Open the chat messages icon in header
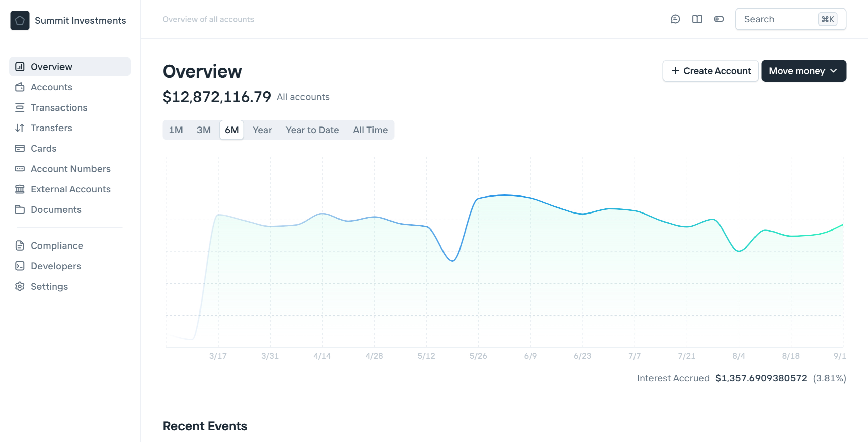This screenshot has width=868, height=442. click(x=675, y=19)
